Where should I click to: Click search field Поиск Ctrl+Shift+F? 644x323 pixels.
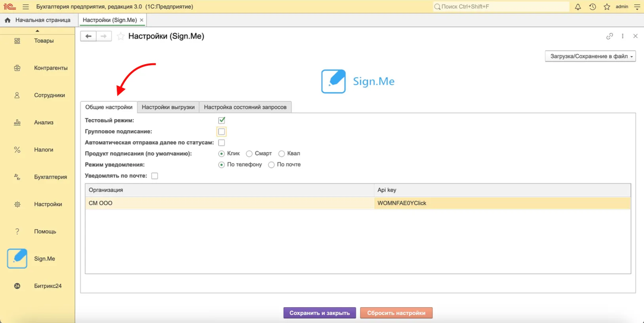click(x=501, y=7)
